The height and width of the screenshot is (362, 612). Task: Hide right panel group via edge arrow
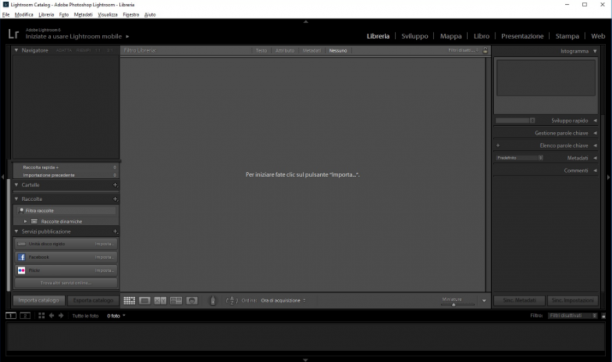click(x=608, y=177)
